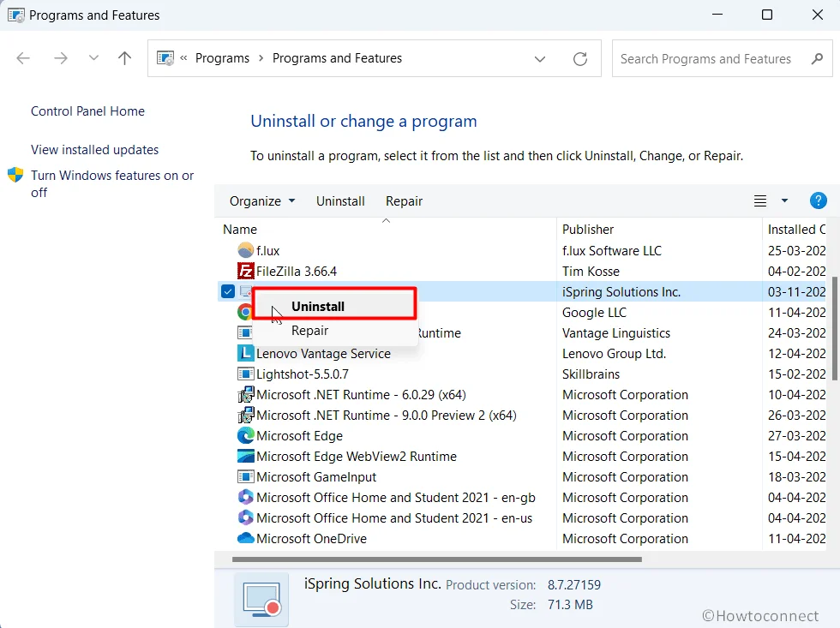Go forward with the right arrow

[x=61, y=57]
